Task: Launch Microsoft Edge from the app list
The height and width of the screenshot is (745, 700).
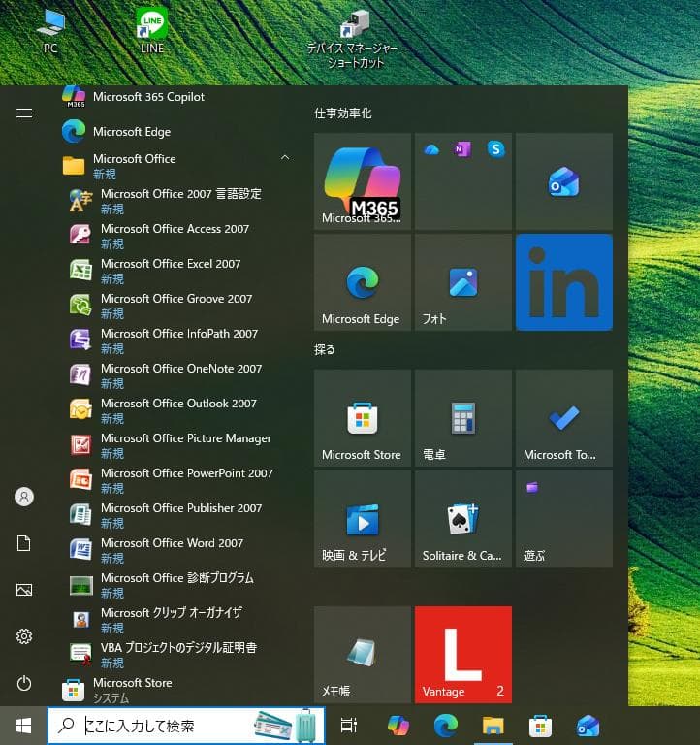Action: coord(176,132)
